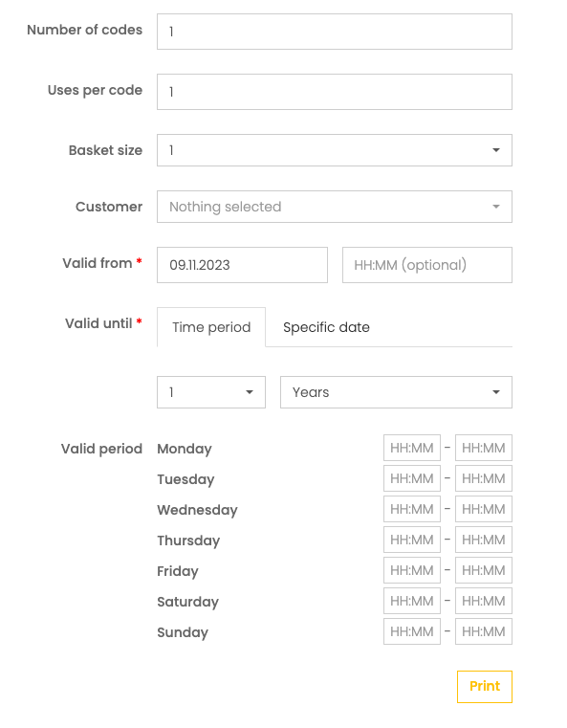The image size is (567, 728).
Task: Open the Basket size dropdown
Action: pyautogui.click(x=334, y=150)
